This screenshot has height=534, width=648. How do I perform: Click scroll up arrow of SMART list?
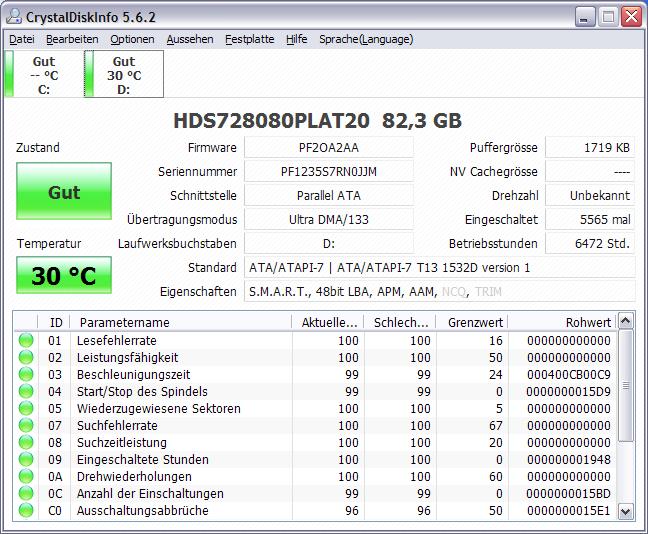tap(625, 321)
